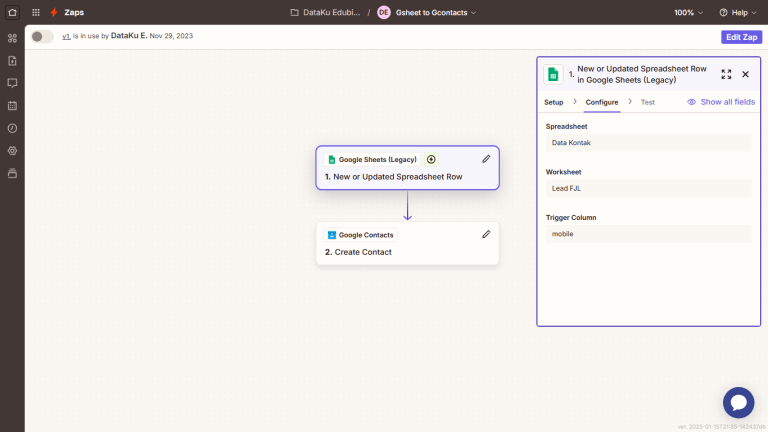Edit Create Contact step with pencil icon
Image resolution: width=768 pixels, height=432 pixels.
[x=486, y=235]
